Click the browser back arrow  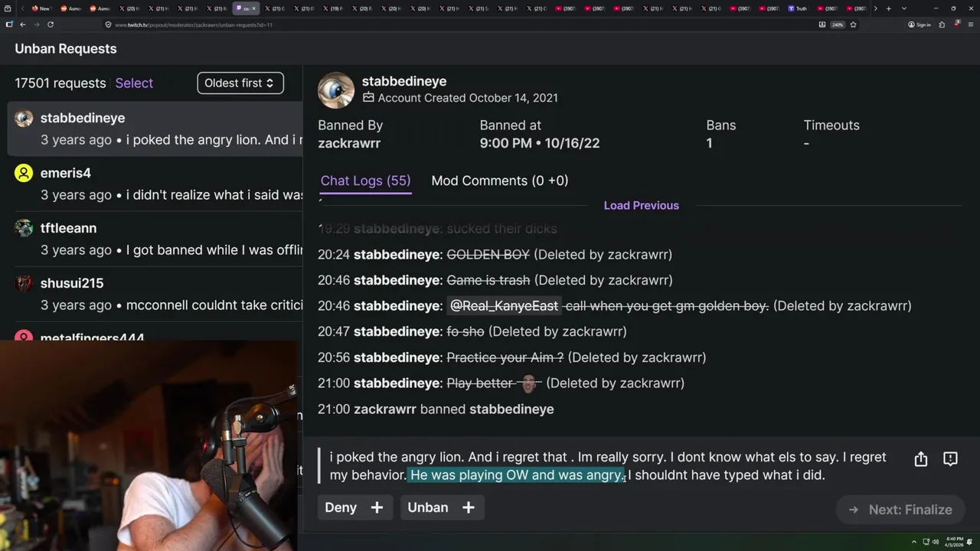coord(23,24)
